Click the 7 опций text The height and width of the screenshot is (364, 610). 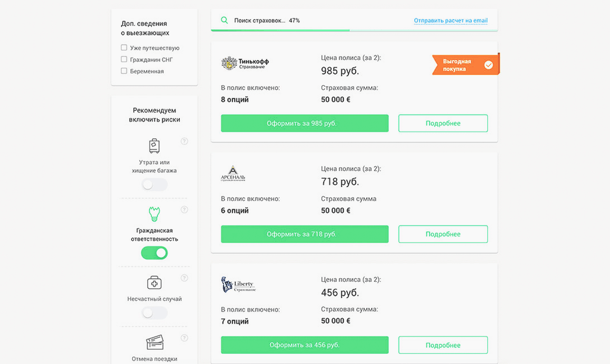point(235,321)
